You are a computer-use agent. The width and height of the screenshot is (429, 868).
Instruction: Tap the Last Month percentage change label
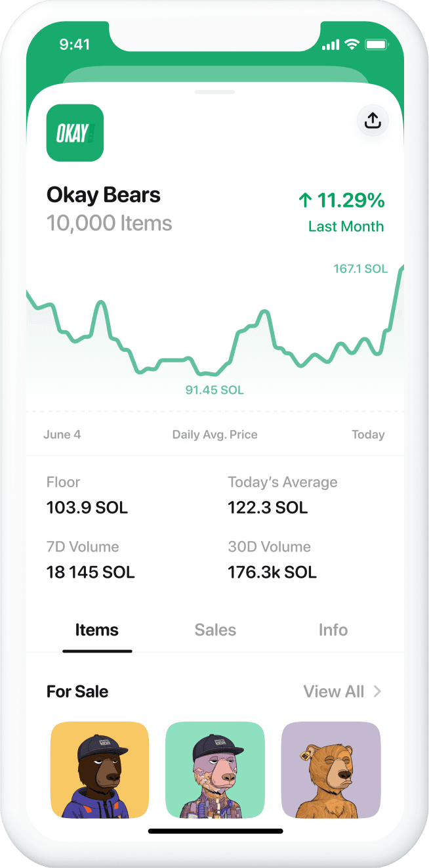(x=346, y=227)
